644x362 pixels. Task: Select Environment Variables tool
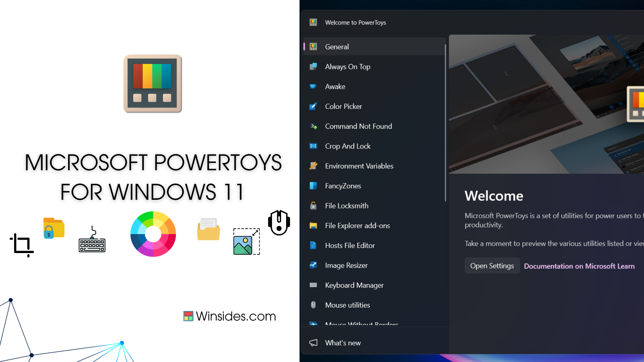pos(359,166)
